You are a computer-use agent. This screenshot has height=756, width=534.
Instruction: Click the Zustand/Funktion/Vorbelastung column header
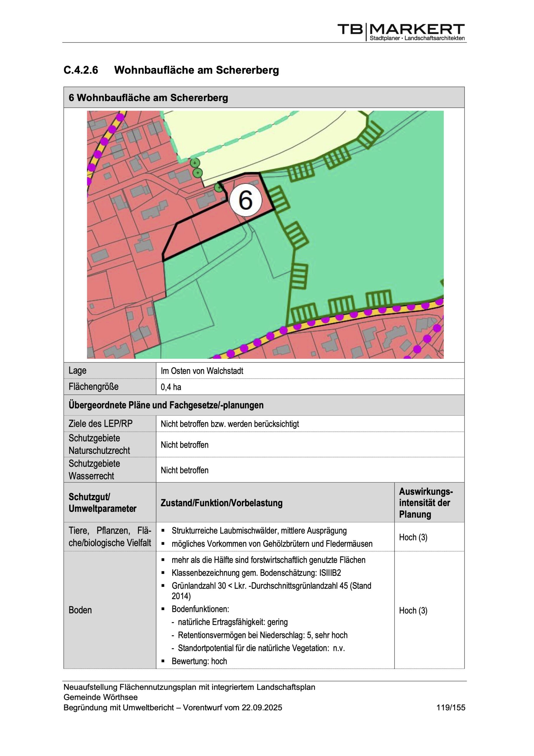(x=222, y=503)
